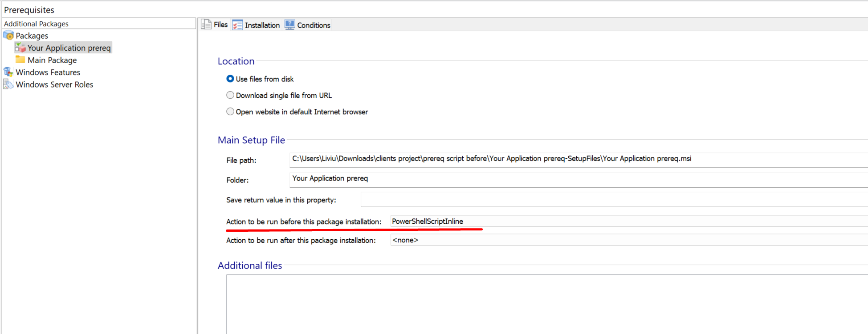
Task: Select Open website in default Internet browser
Action: pyautogui.click(x=230, y=112)
